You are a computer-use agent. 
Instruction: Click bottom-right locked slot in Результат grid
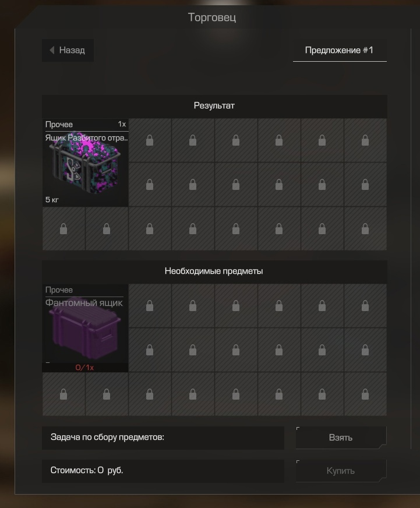(x=365, y=229)
